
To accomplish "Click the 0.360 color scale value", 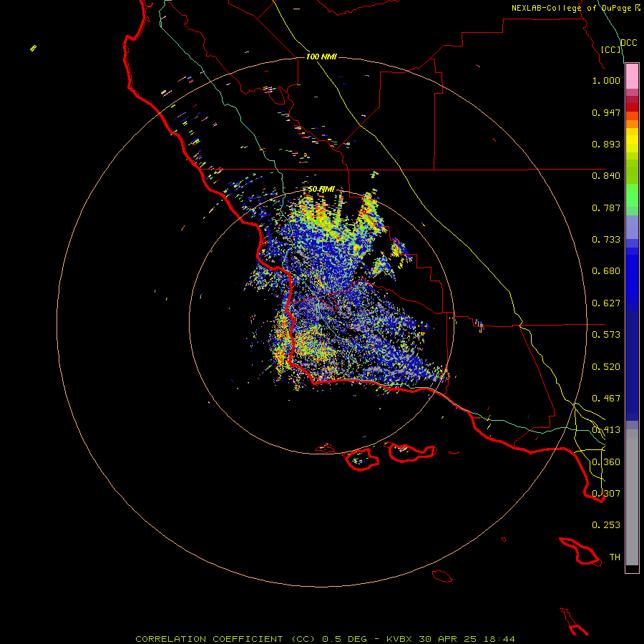I will 606,462.
